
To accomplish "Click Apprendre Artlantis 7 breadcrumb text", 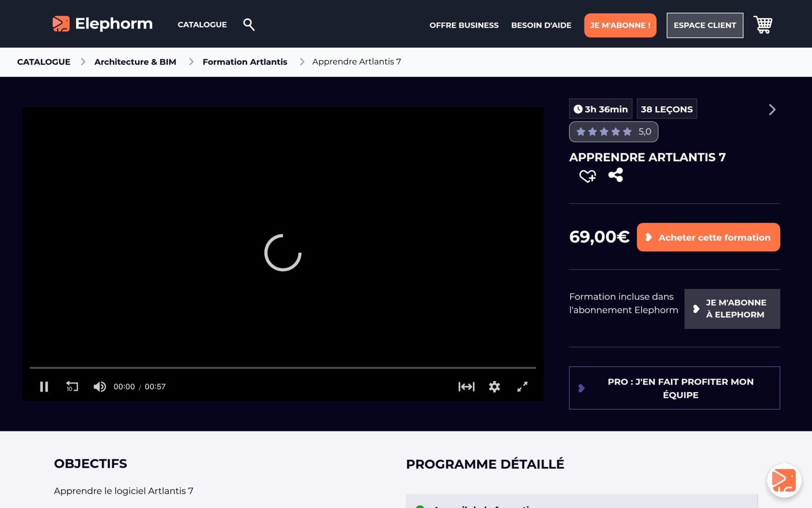I will coord(356,62).
